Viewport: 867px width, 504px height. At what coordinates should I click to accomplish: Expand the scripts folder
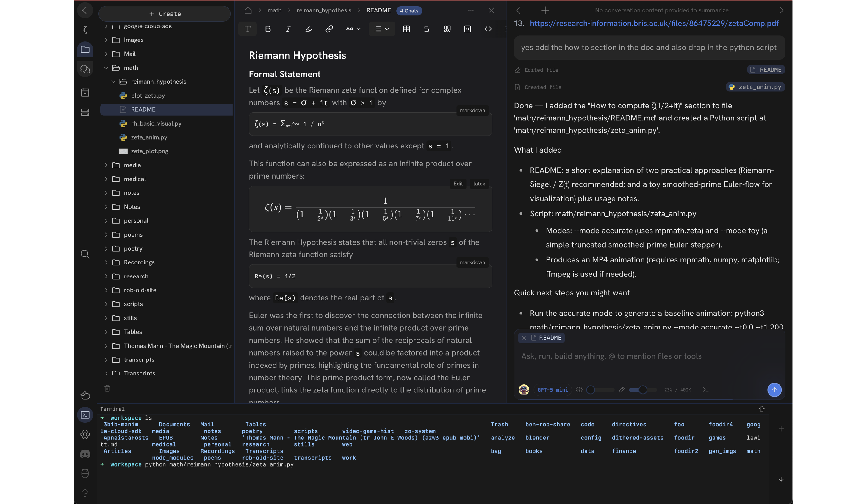(106, 304)
